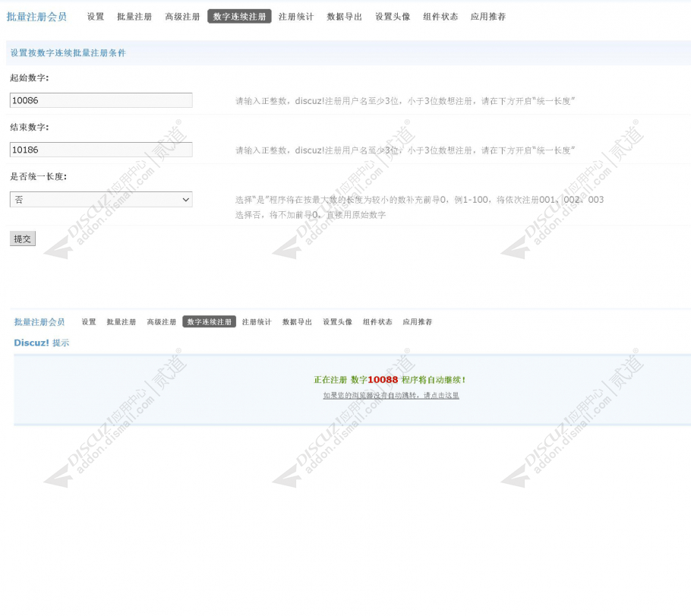Open 设置 tab in lower panel
Viewport: 691px width, 616px height.
(x=89, y=322)
